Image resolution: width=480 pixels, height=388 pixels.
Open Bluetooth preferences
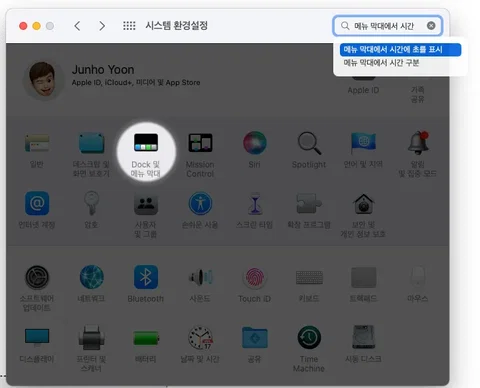click(146, 283)
